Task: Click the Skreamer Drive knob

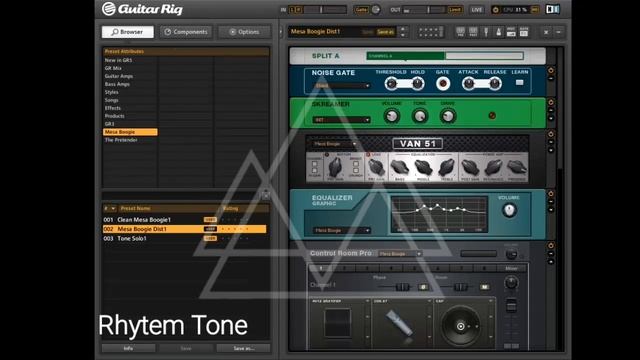Action: tap(448, 116)
